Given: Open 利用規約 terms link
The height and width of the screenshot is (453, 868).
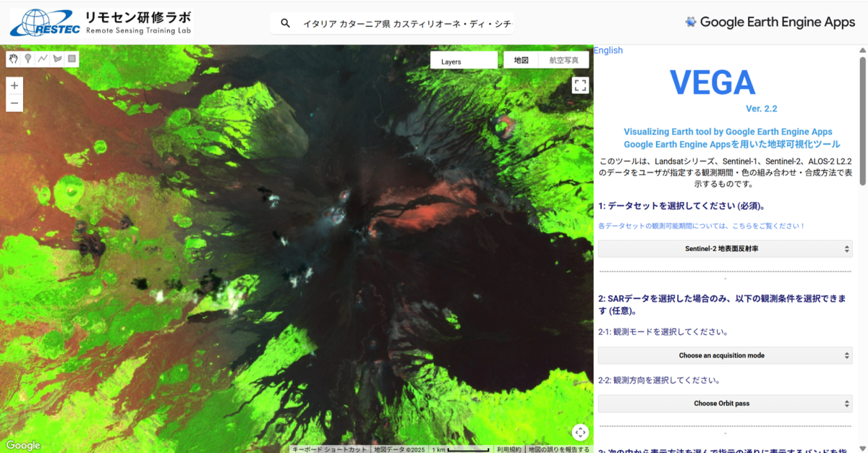Looking at the screenshot, I should pyautogui.click(x=509, y=449).
